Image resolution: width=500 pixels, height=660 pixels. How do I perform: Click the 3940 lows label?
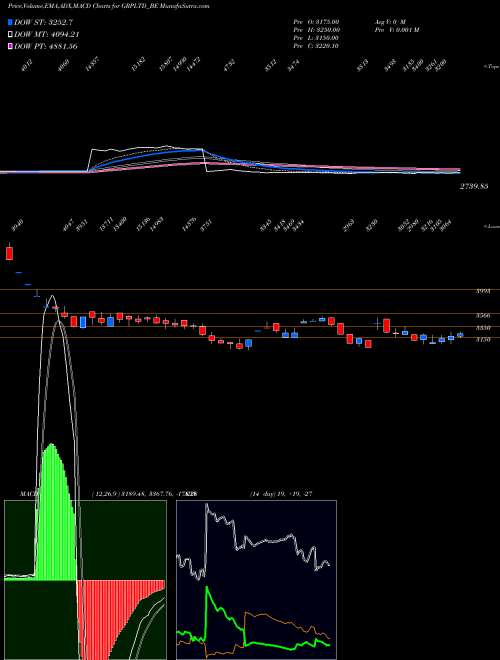(18, 226)
